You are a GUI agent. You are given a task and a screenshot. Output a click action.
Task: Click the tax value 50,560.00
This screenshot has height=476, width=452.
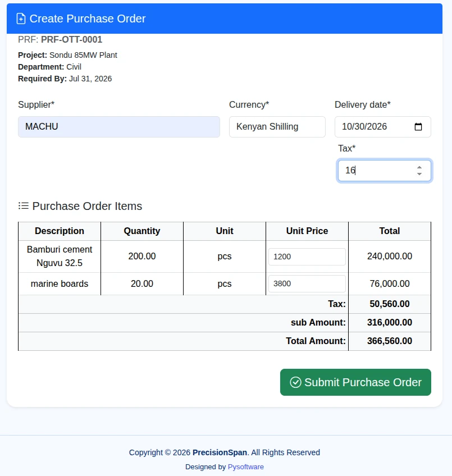(390, 304)
